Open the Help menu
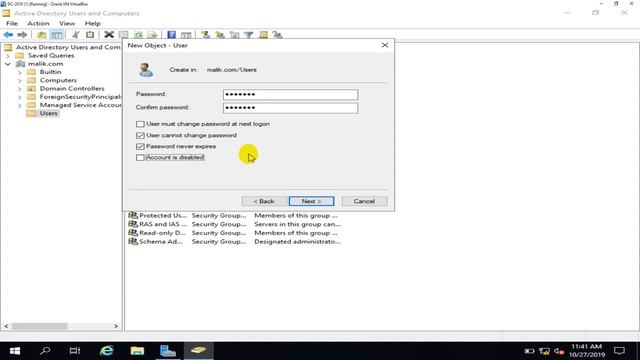The height and width of the screenshot is (360, 640). pos(92,23)
